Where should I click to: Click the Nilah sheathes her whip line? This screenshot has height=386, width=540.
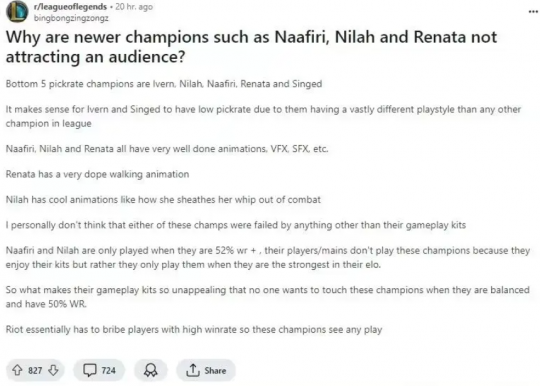163,199
